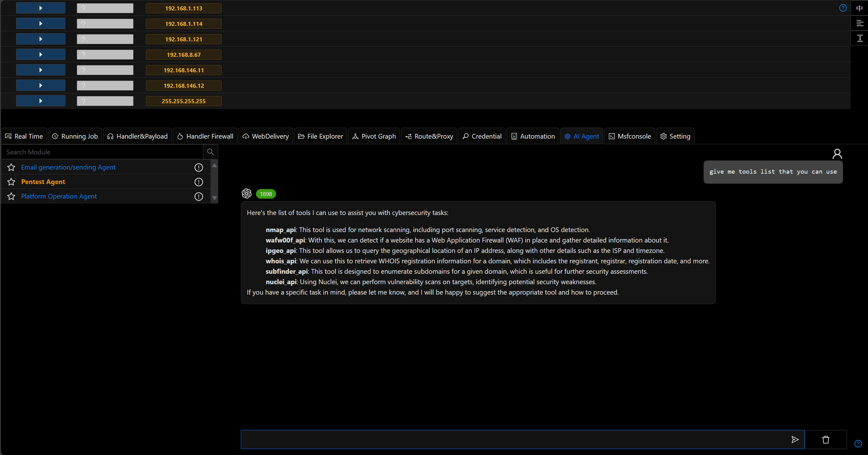Show info for Pentest Agent
868x455 pixels.
pos(199,182)
